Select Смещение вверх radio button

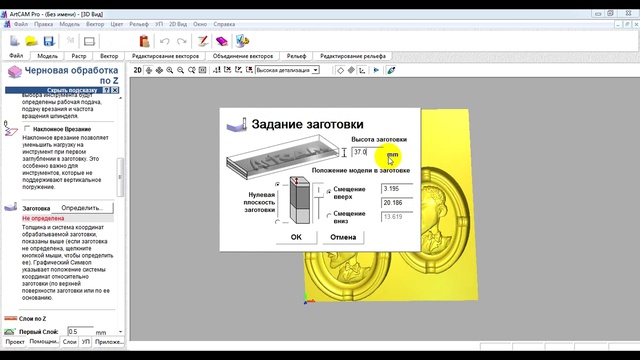pos(329,191)
